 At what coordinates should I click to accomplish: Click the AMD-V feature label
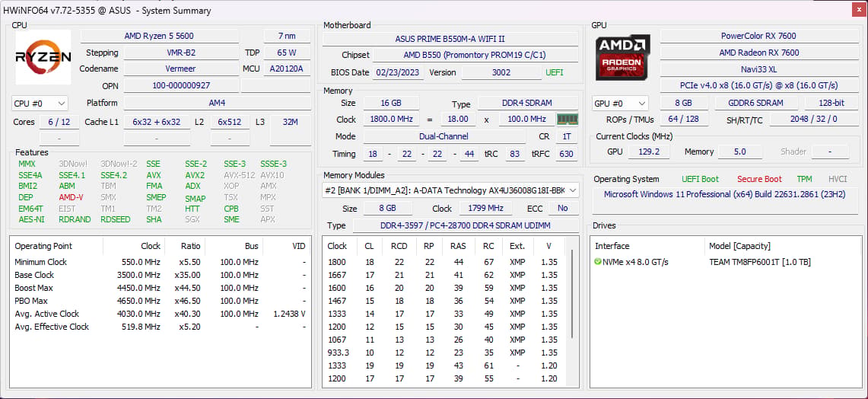[x=71, y=197]
